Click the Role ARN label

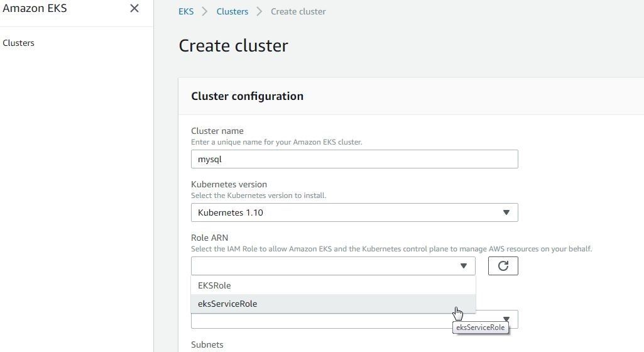[x=209, y=238]
